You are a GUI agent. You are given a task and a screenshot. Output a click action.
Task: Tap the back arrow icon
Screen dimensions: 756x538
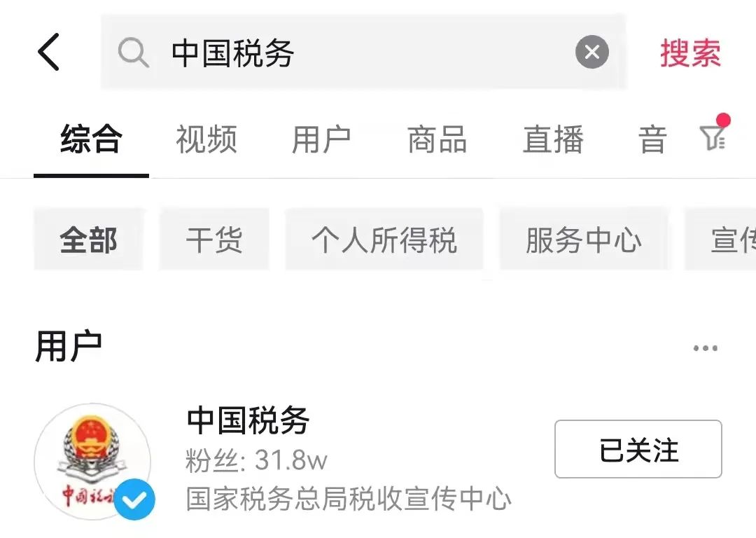49,52
